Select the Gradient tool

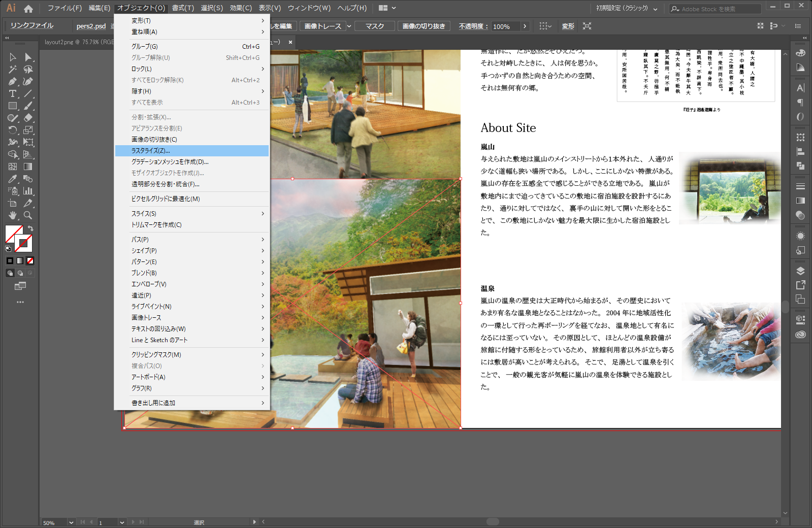[28, 167]
